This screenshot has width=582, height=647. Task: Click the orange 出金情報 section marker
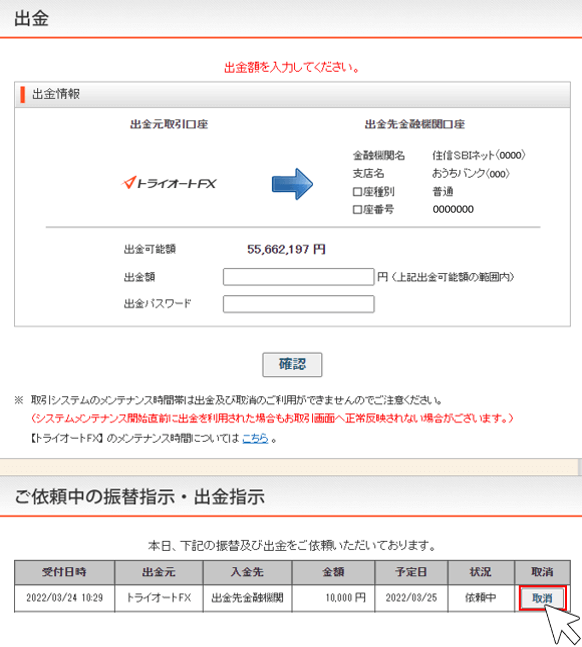point(23,94)
